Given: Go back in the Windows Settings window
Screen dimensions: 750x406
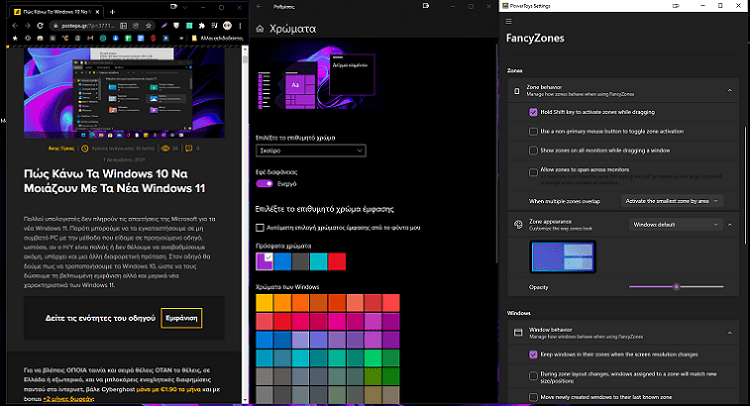Looking at the screenshot, I should (x=259, y=6).
